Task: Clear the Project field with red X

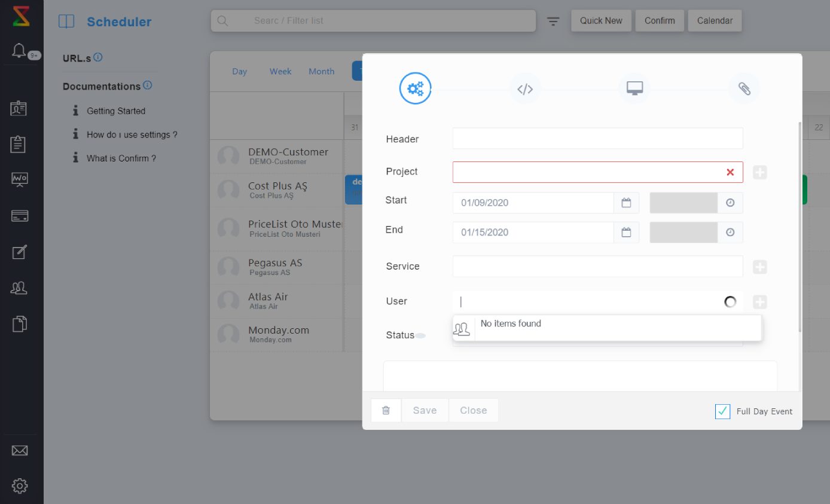Action: 730,172
